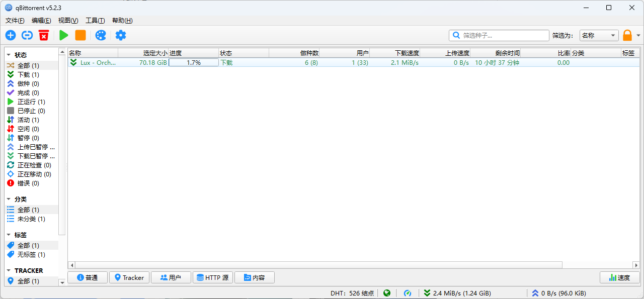Toggle the alternative speed limits icon

click(408, 293)
